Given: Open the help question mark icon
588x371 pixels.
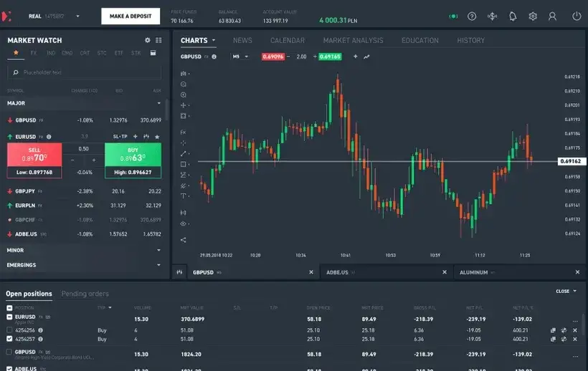Looking at the screenshot, I should pyautogui.click(x=472, y=16).
